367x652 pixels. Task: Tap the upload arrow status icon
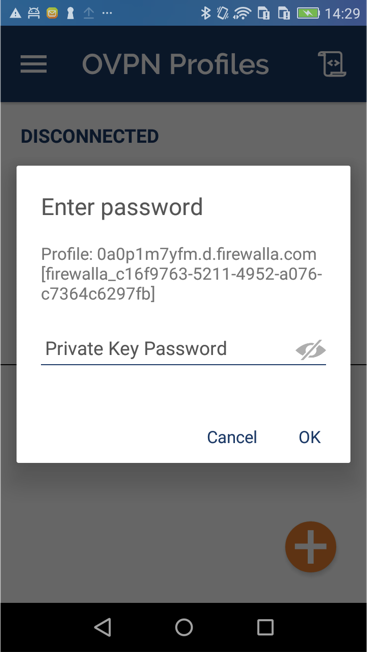(x=89, y=13)
